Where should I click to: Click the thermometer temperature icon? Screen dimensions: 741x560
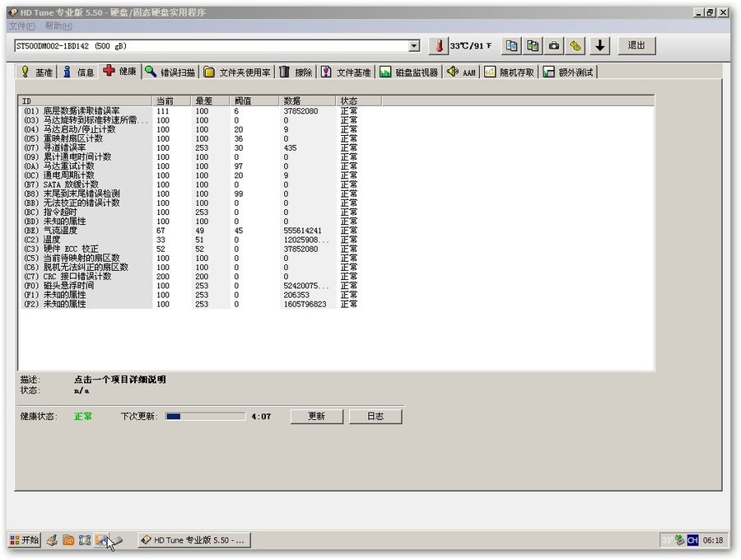pos(439,46)
